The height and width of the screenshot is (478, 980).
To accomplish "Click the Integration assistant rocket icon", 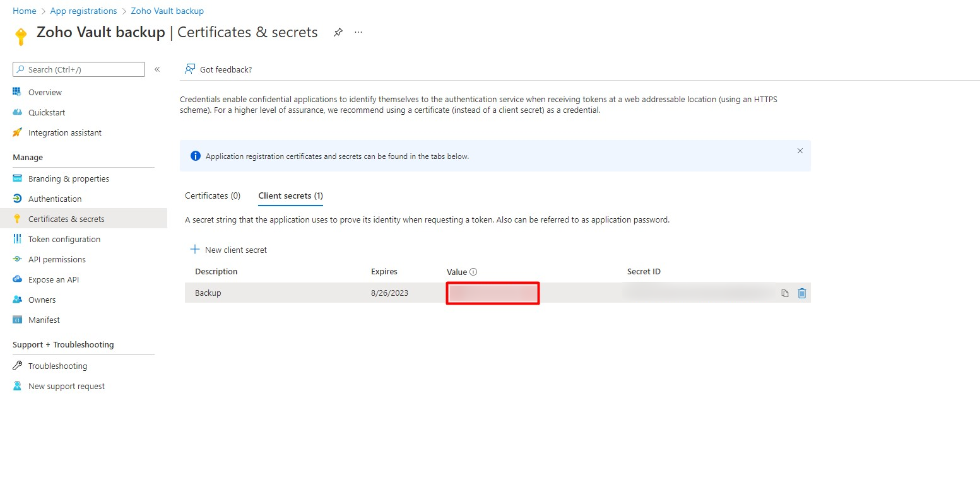I will [x=17, y=132].
